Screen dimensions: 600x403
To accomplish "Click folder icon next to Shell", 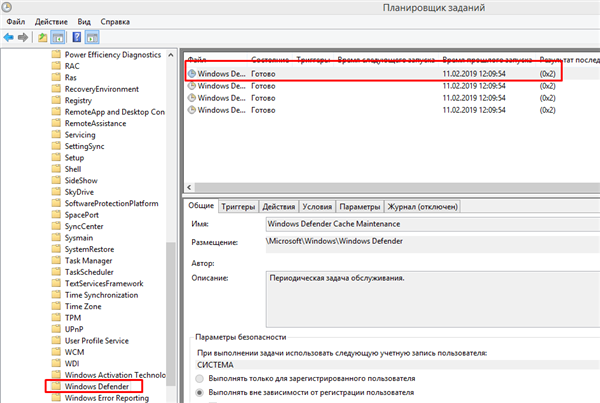I will [x=56, y=169].
